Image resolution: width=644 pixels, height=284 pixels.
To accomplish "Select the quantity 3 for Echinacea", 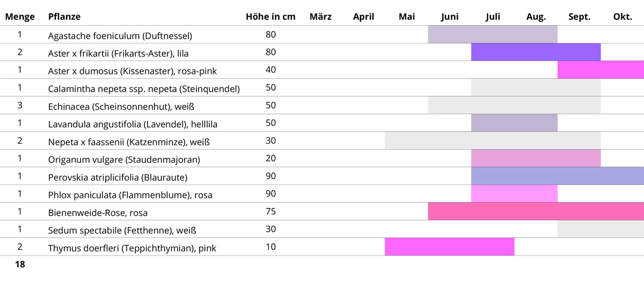I will coord(20,105).
